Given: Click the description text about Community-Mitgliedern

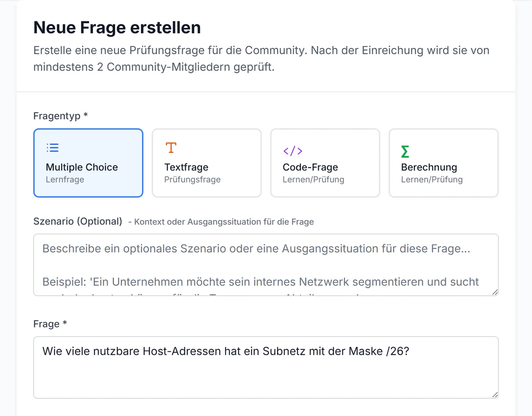Looking at the screenshot, I should click(261, 59).
